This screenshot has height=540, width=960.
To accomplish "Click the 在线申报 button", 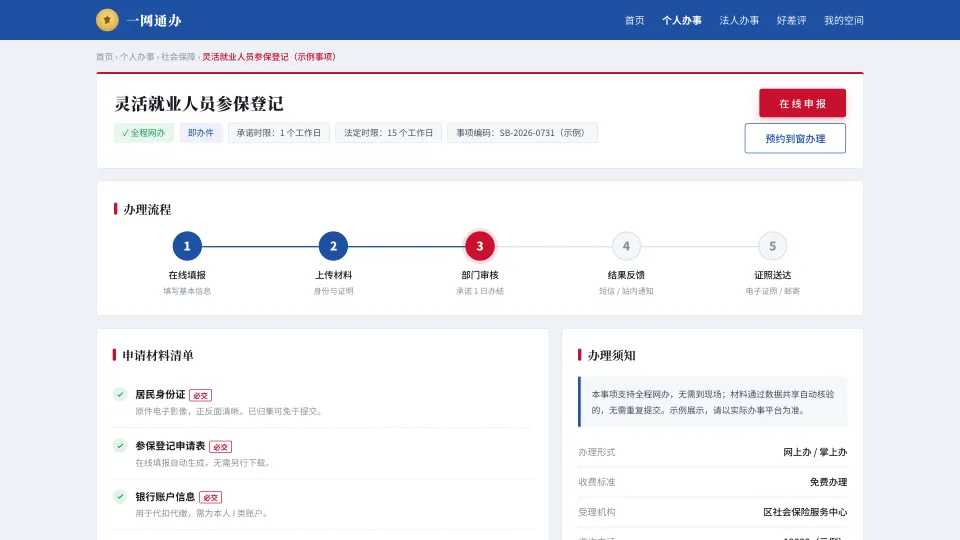I will (803, 103).
